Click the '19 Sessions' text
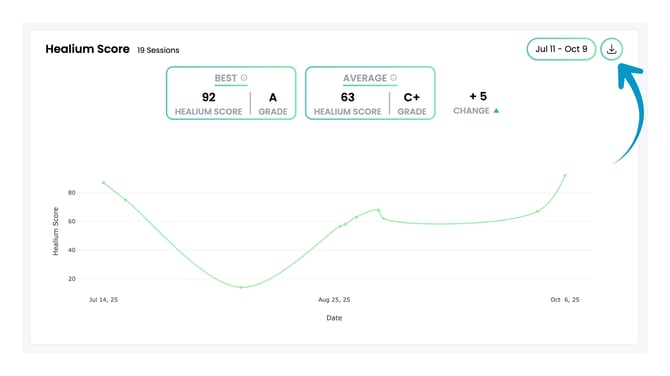670x376 pixels. 158,50
